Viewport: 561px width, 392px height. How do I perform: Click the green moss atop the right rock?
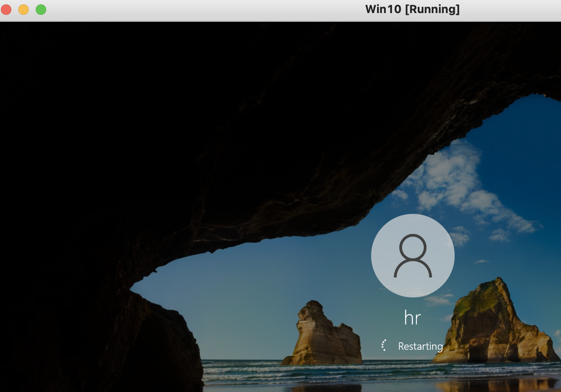(477, 299)
